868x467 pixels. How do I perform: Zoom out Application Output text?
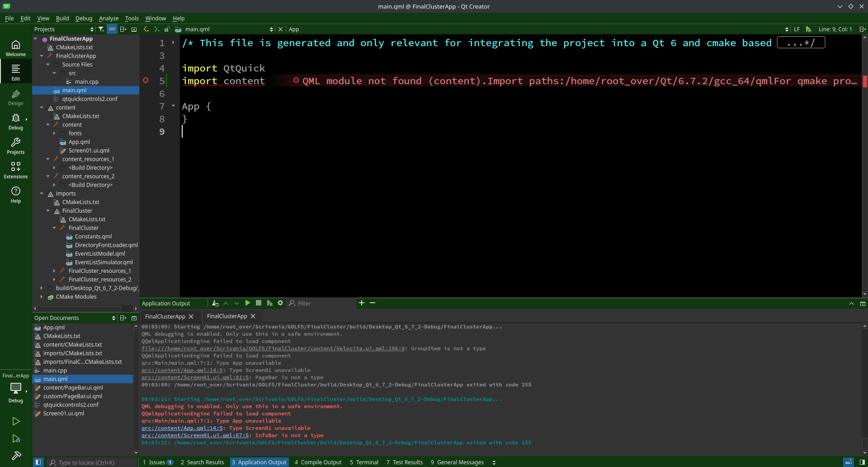click(373, 303)
